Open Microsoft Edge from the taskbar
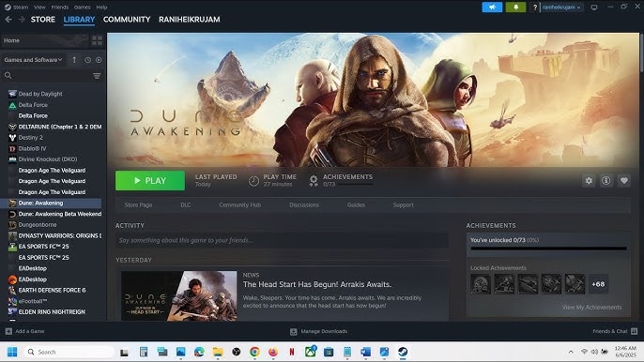 (199, 352)
